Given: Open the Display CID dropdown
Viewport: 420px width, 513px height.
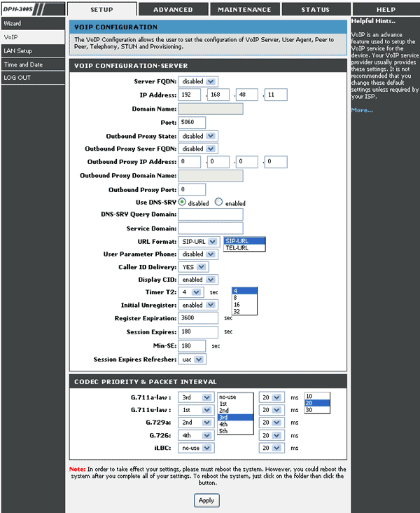Looking at the screenshot, I should coord(197,280).
